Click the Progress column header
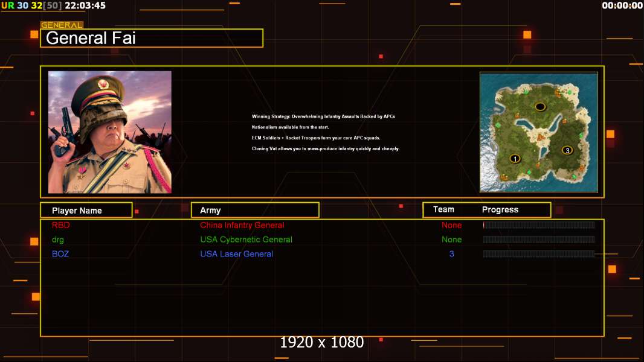The image size is (644, 362). [500, 209]
